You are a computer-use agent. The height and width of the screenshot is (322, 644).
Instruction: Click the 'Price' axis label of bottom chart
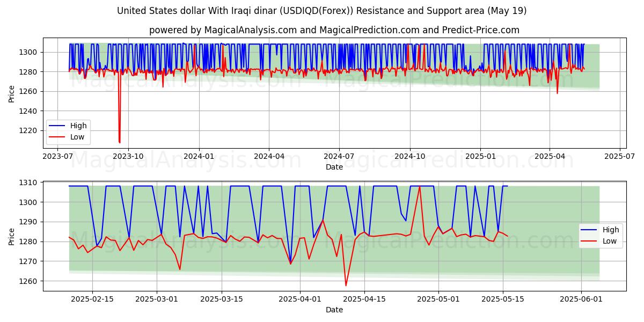click(12, 236)
